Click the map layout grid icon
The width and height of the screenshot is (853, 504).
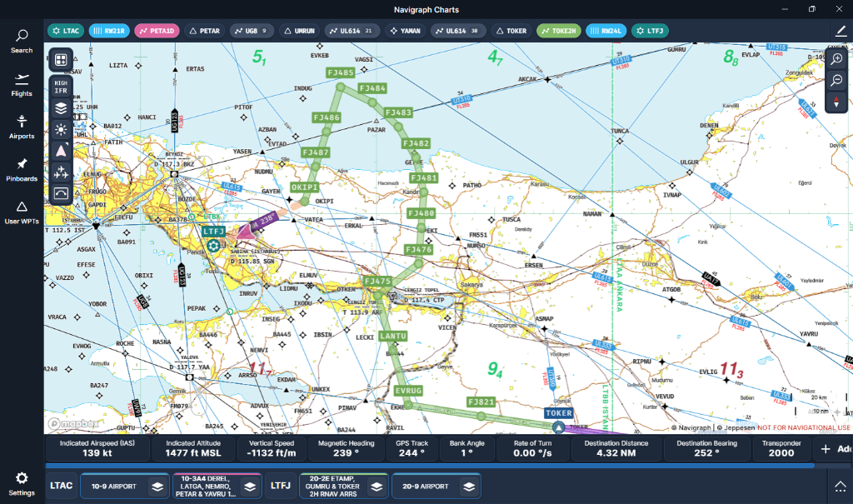click(61, 59)
